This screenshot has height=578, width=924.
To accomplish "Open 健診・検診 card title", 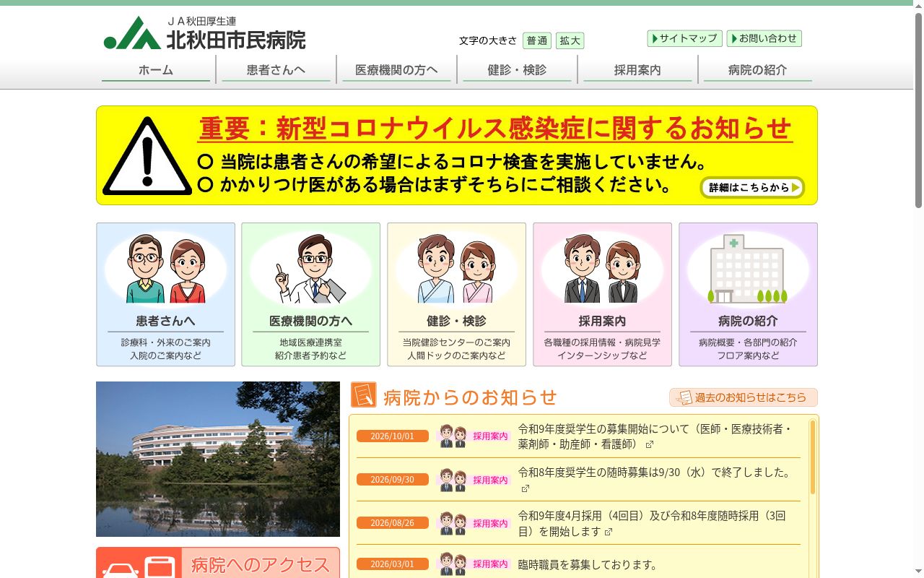I will pyautogui.click(x=457, y=321).
